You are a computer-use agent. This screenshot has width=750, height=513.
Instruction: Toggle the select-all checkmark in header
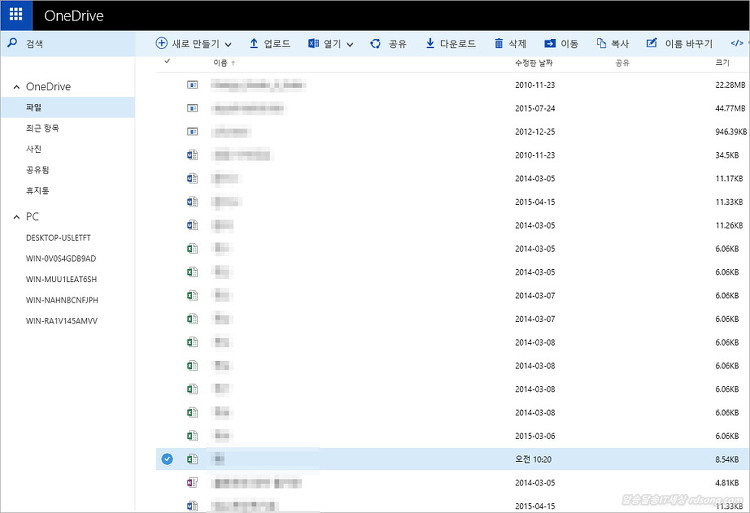click(x=167, y=61)
